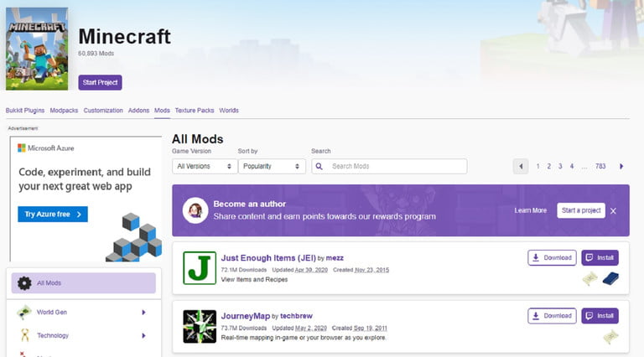This screenshot has height=357, width=644.
Task: Switch to the Worlds tab
Action: point(229,111)
